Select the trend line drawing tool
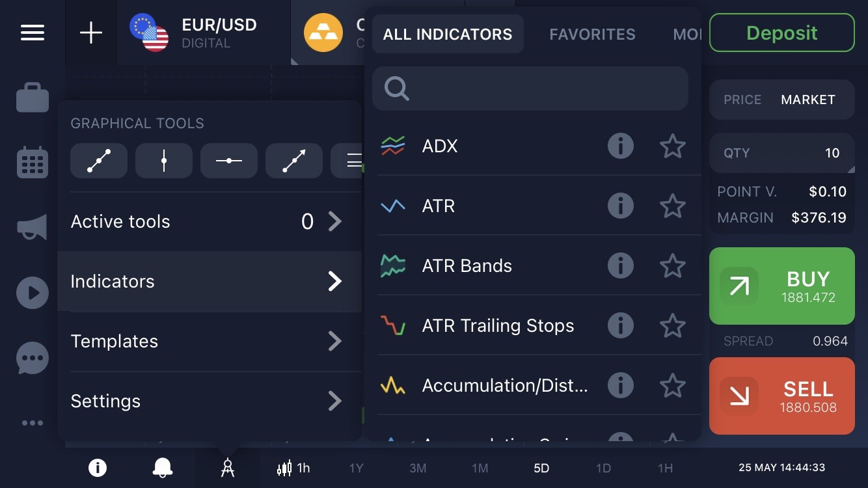 (98, 161)
